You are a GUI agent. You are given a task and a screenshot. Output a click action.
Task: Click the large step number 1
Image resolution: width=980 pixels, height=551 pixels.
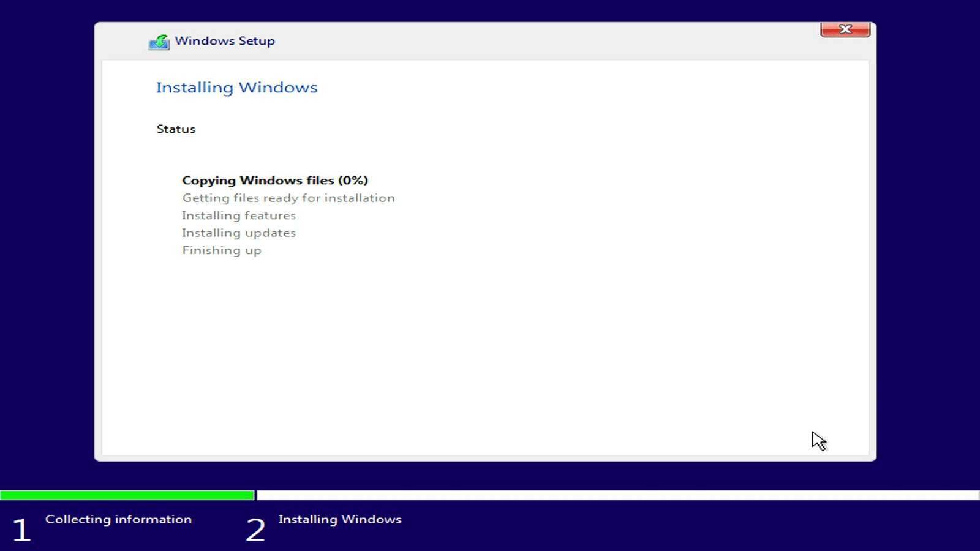21,530
